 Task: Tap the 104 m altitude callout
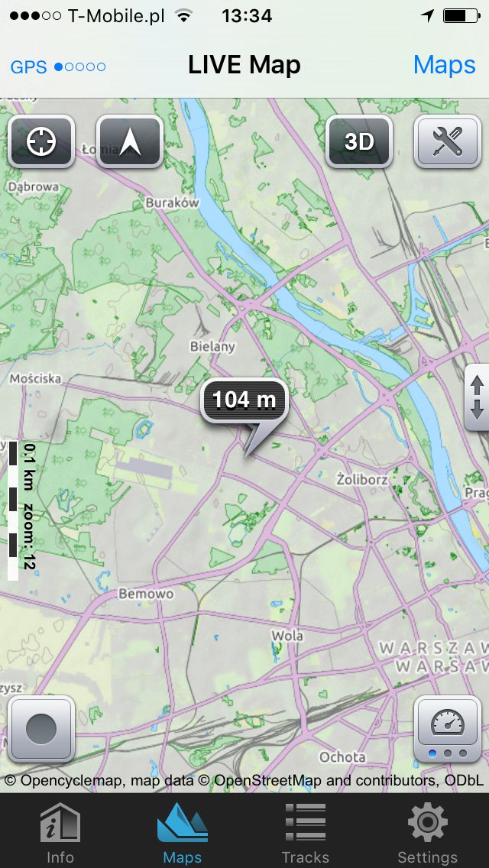click(244, 400)
